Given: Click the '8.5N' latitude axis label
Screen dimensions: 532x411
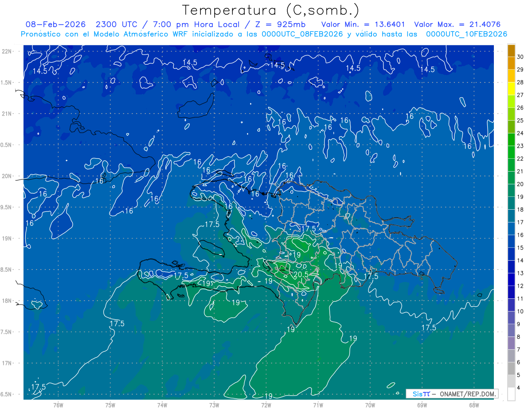Looking at the screenshot, I should (x=7, y=270).
